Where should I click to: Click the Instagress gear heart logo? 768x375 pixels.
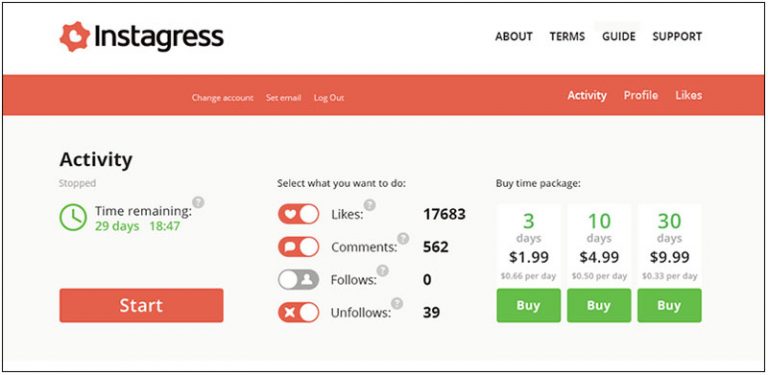pyautogui.click(x=74, y=37)
